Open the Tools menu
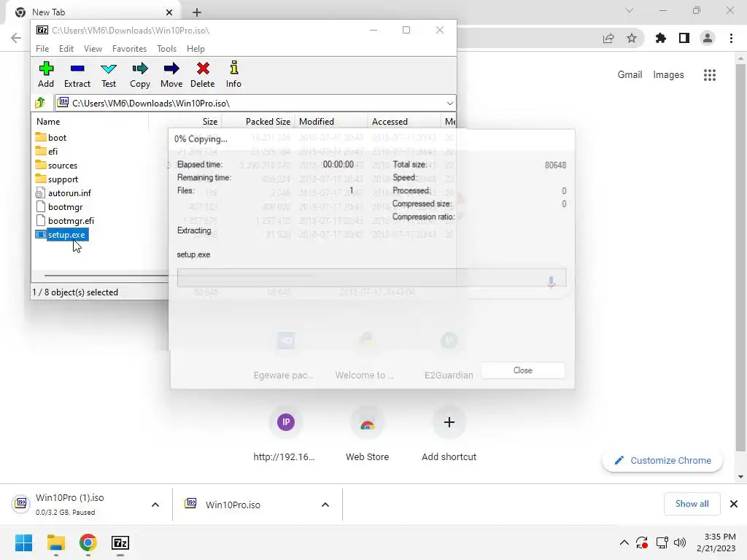This screenshot has width=747, height=560. 167,49
